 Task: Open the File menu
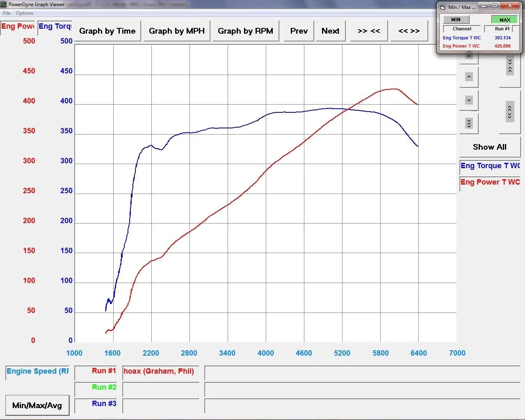[7, 13]
